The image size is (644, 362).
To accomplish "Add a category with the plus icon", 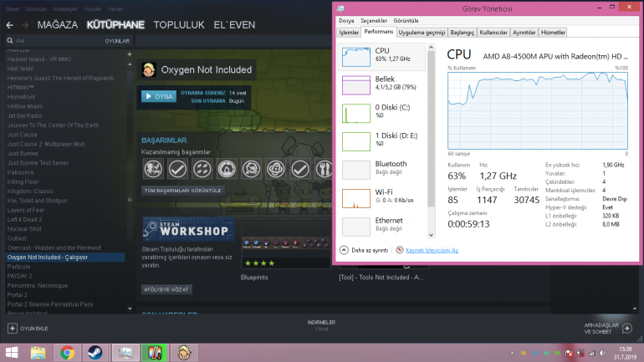I will [x=130, y=54].
